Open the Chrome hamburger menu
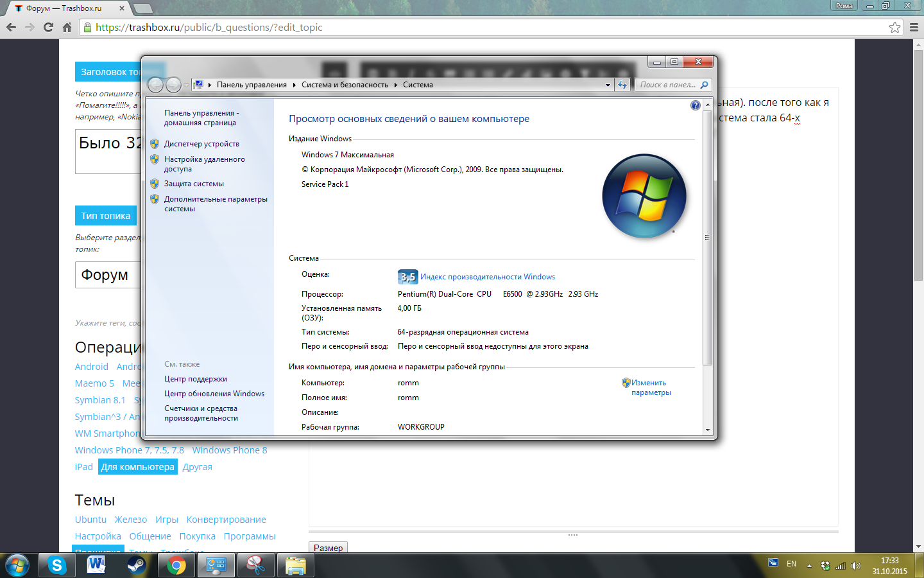924x578 pixels. point(914,27)
